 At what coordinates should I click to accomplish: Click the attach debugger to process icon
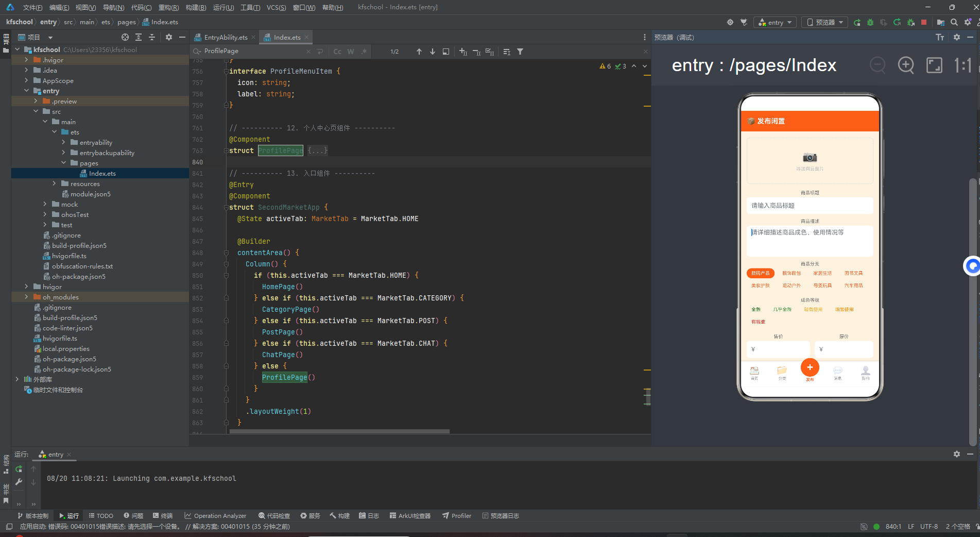tap(910, 22)
